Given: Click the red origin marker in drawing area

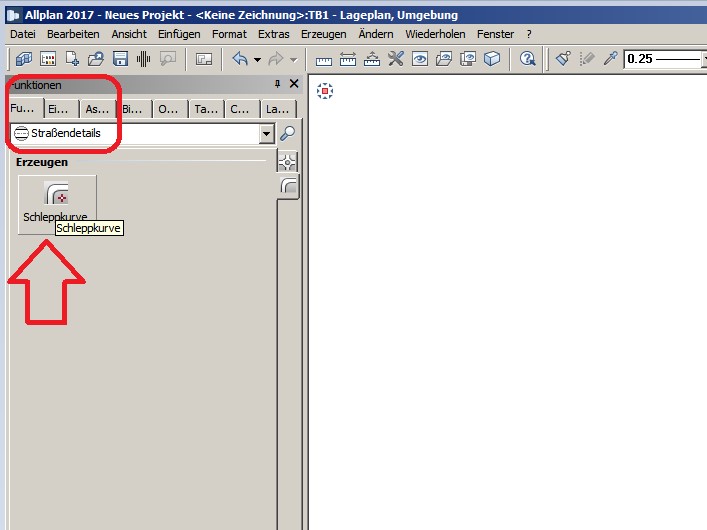Looking at the screenshot, I should (324, 92).
